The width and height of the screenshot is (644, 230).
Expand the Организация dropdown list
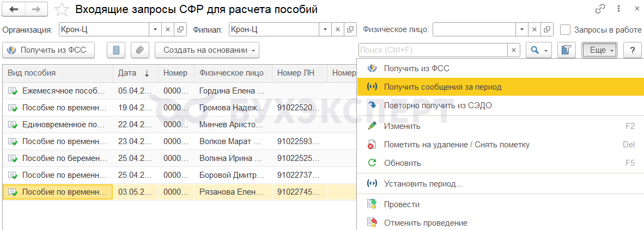point(155,29)
